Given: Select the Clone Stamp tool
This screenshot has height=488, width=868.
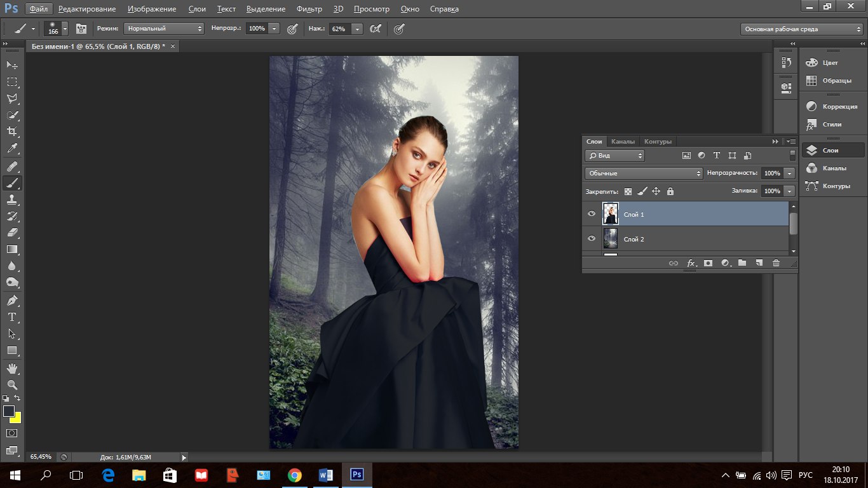Looking at the screenshot, I should [12, 200].
